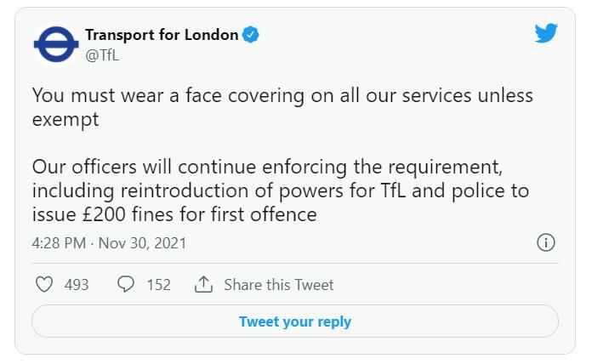609x364 pixels.
Task: Click the face covering tweet text
Action: click(x=282, y=107)
